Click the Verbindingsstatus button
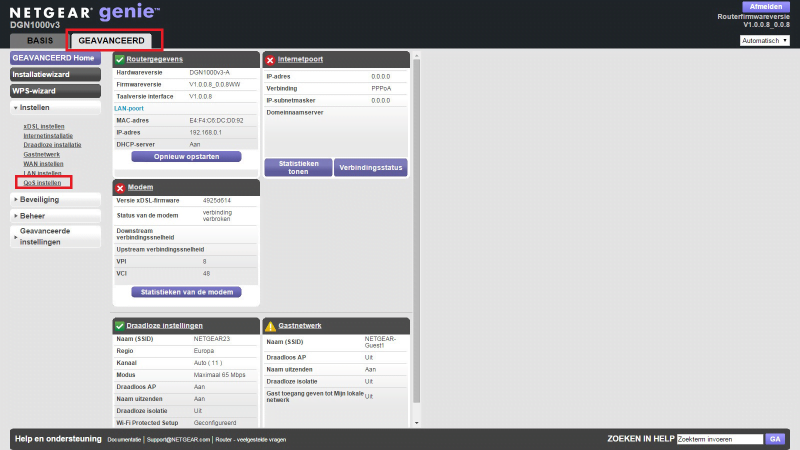800x450 pixels. pos(370,167)
